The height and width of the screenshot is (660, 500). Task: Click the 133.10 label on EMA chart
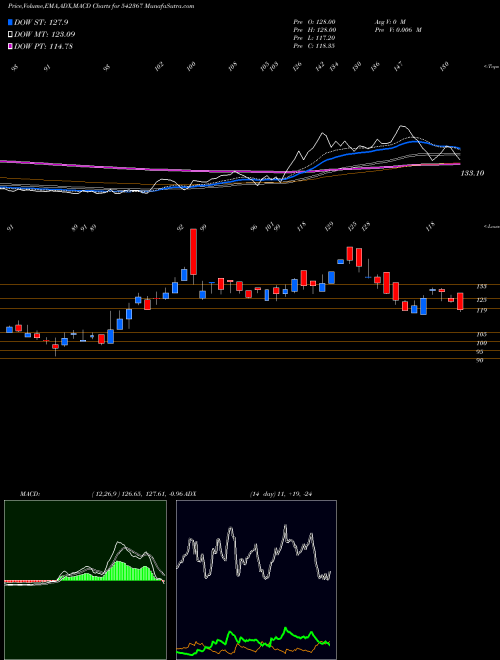(472, 173)
